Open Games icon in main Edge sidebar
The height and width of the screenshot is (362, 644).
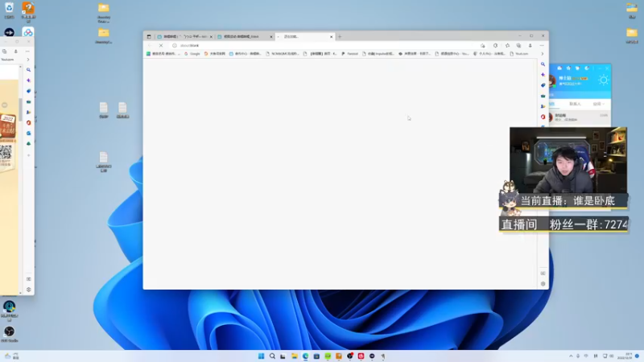[543, 106]
